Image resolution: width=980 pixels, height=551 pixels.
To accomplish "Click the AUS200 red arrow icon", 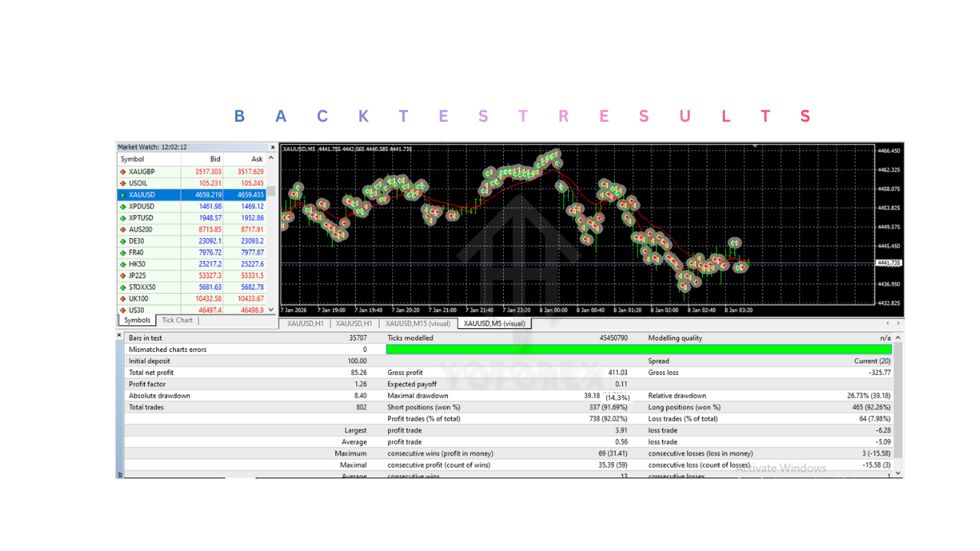I will tap(121, 229).
